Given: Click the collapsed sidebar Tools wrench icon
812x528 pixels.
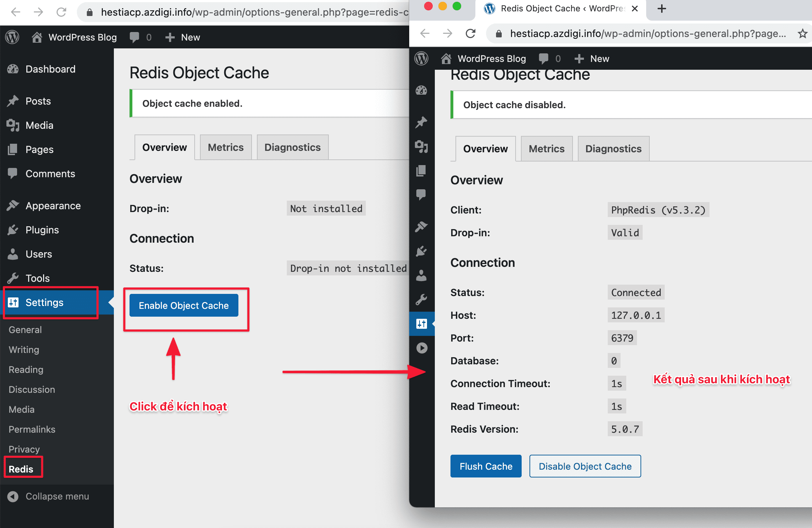Looking at the screenshot, I should [x=421, y=300].
